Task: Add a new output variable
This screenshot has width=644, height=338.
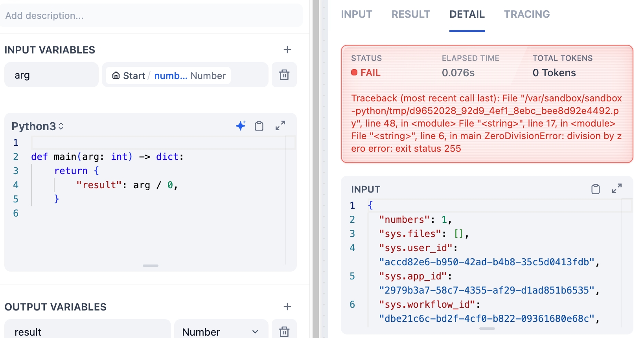Action: click(x=287, y=307)
